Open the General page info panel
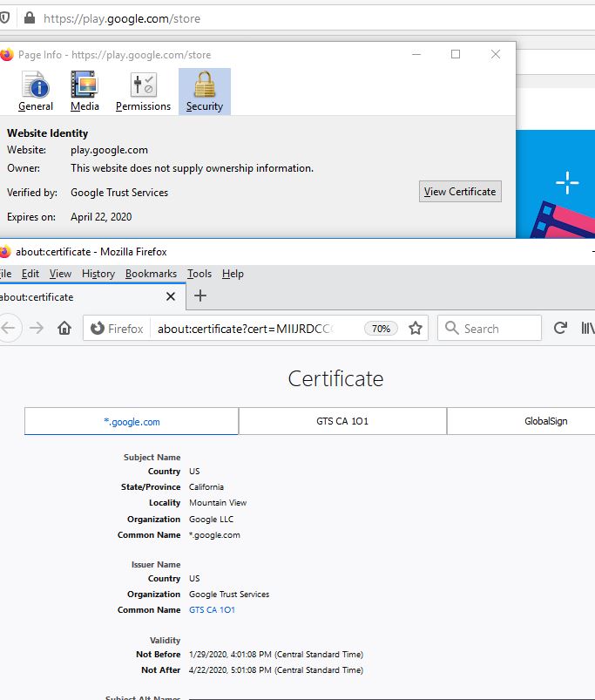The width and height of the screenshot is (595, 700). [x=36, y=92]
